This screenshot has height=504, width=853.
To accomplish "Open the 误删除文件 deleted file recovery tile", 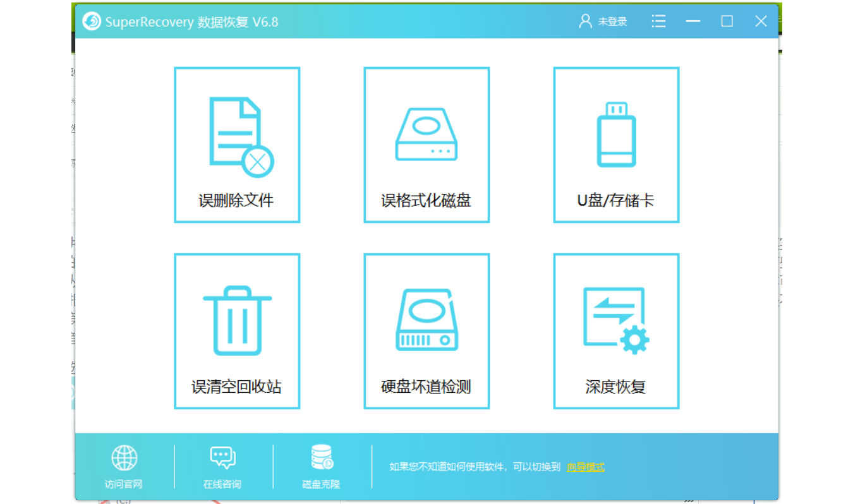I will click(237, 145).
